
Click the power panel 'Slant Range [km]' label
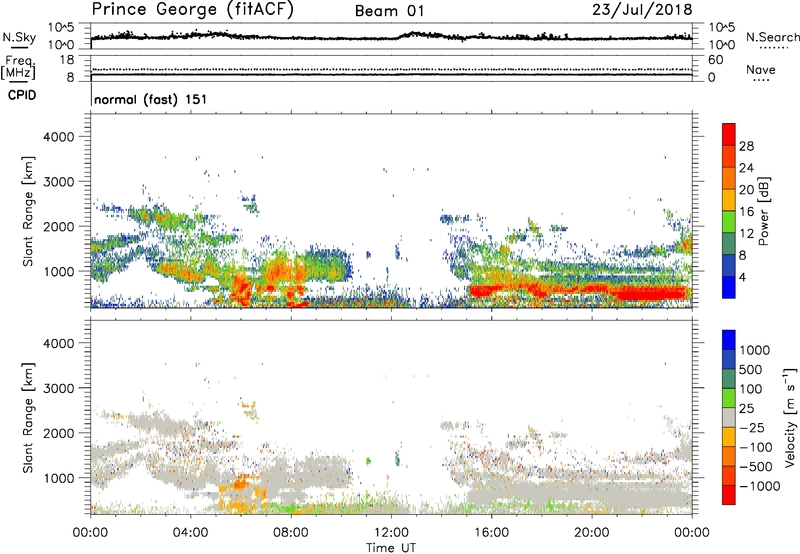[28, 211]
